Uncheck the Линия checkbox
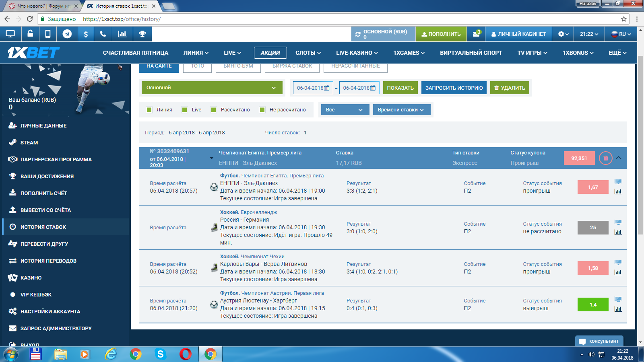The height and width of the screenshot is (362, 644). (149, 110)
